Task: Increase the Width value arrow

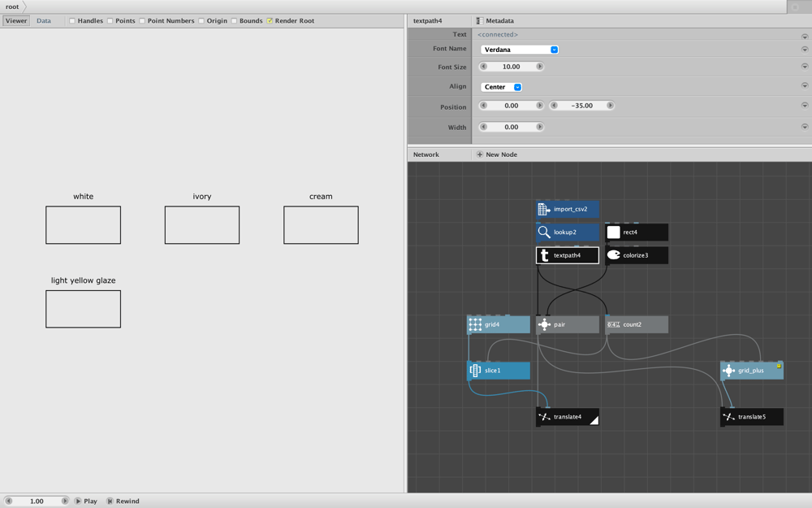Action: (x=540, y=127)
